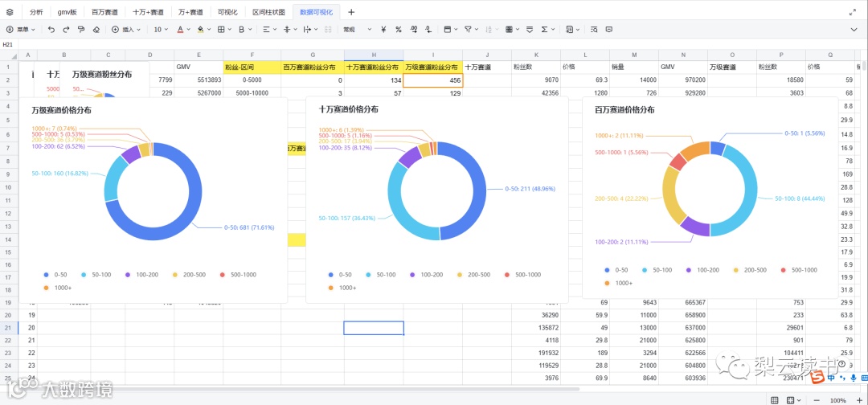Toggle 100-200 legend in 十万赛道价格分布 chart
The height and width of the screenshot is (405, 868).
(427, 275)
